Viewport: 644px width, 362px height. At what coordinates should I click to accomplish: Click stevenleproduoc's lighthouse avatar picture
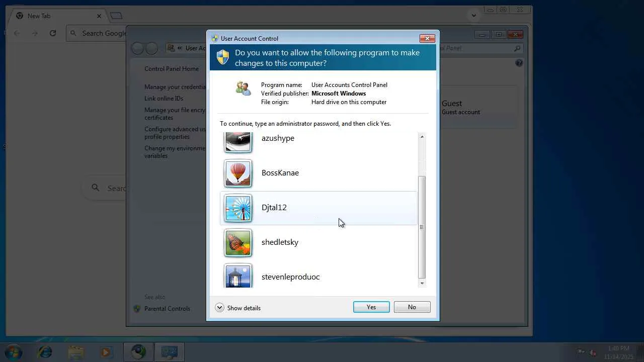238,276
